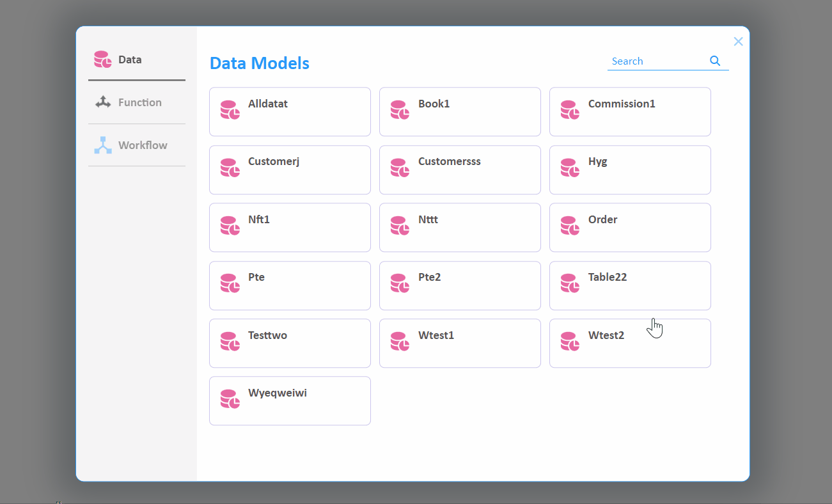The width and height of the screenshot is (832, 504).
Task: Click the database icon on Customersss card
Action: [x=400, y=168]
